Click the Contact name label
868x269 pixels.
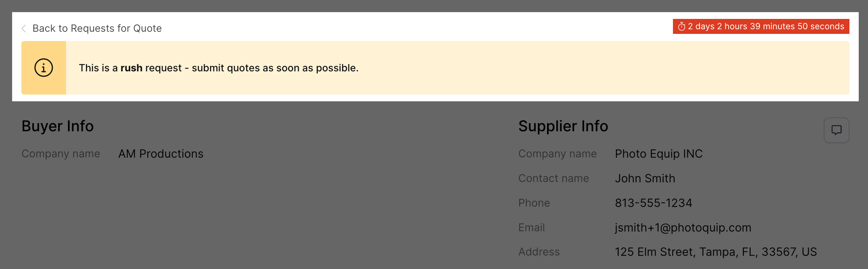point(553,178)
